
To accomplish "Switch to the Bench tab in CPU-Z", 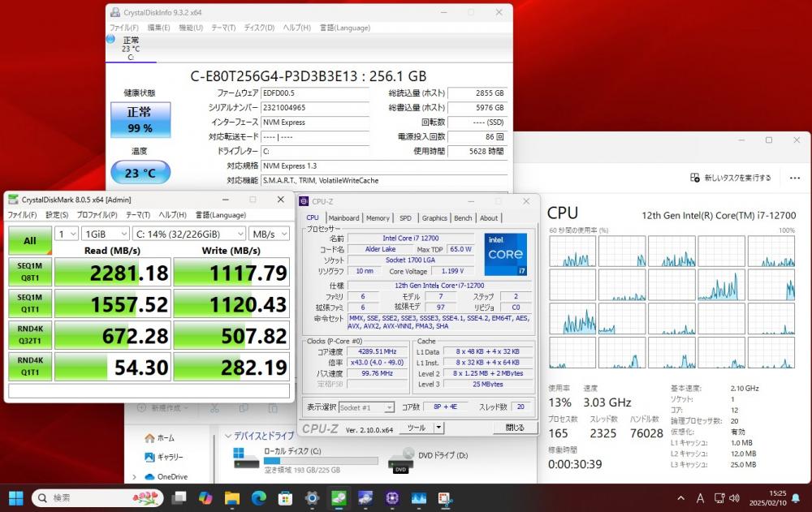I will 463,217.
